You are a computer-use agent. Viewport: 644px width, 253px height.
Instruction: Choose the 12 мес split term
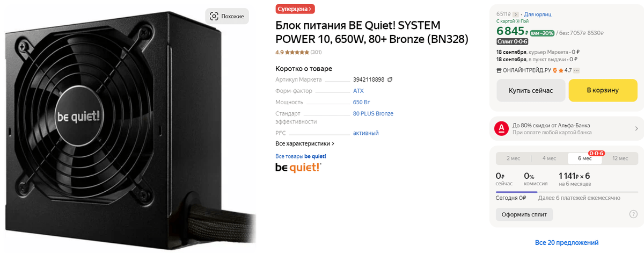pyautogui.click(x=620, y=158)
